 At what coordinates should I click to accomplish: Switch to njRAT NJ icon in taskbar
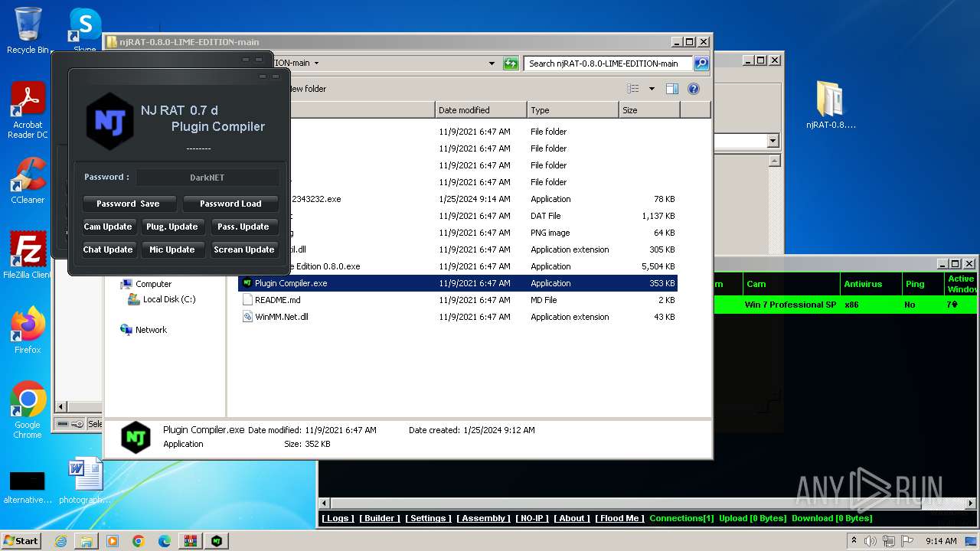tap(217, 541)
